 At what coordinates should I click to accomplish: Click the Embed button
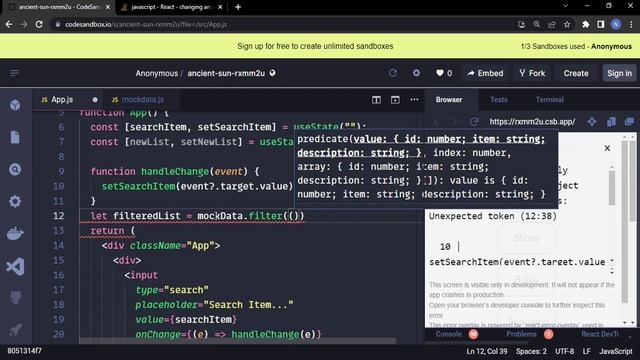pyautogui.click(x=485, y=73)
